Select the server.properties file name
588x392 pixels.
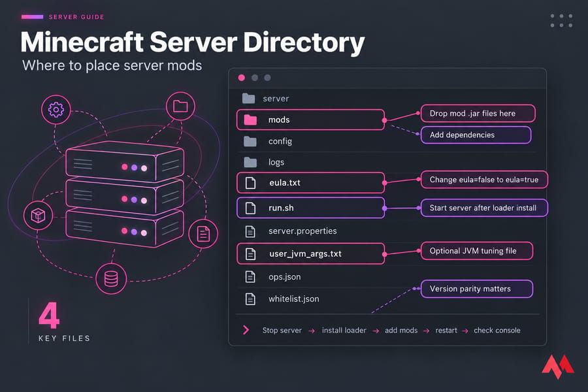302,231
